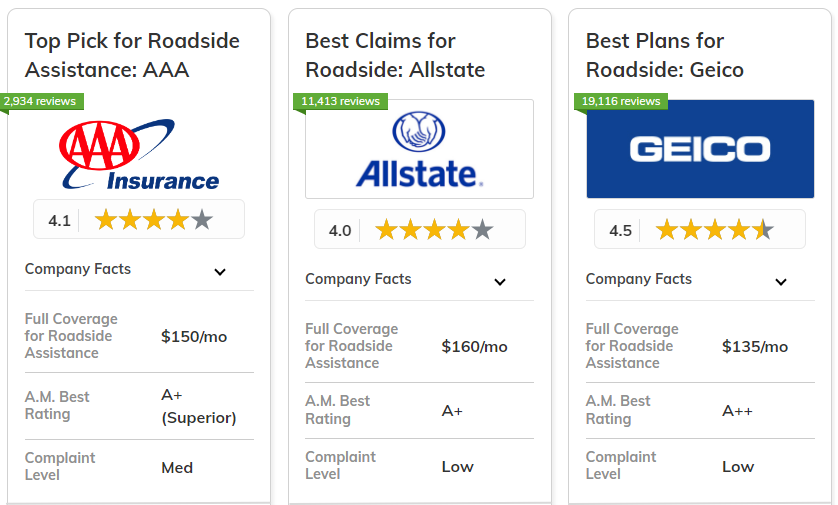Click the Allstate card heading
Image resolution: width=838 pixels, height=505 pixels.
pos(395,55)
